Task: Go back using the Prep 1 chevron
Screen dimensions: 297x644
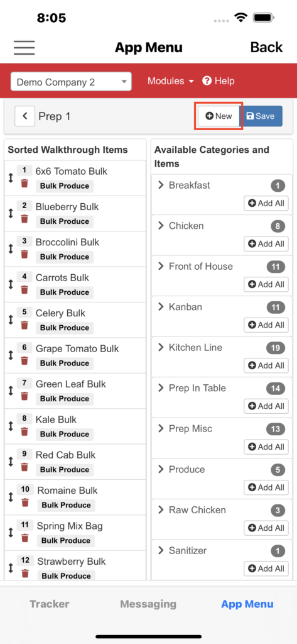Action: pos(25,116)
